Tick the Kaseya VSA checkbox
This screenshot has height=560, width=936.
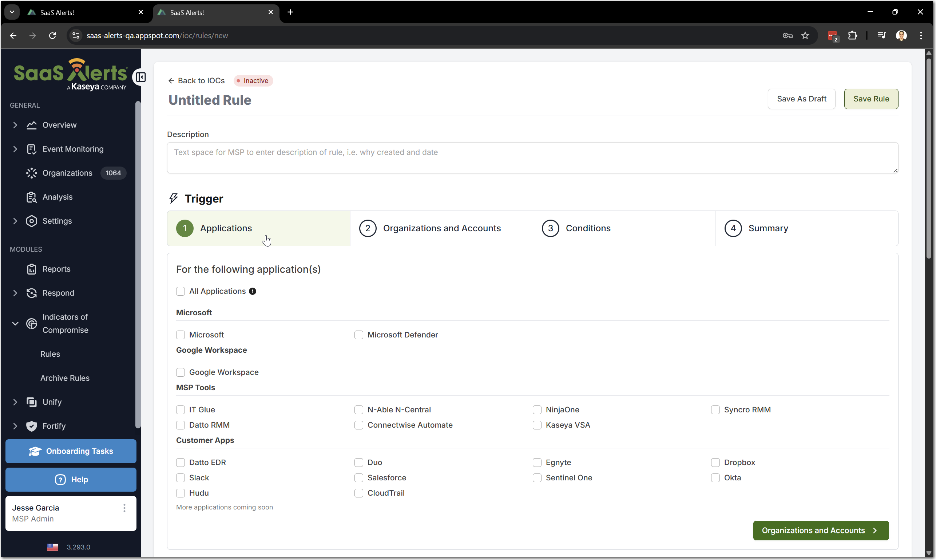coord(537,425)
